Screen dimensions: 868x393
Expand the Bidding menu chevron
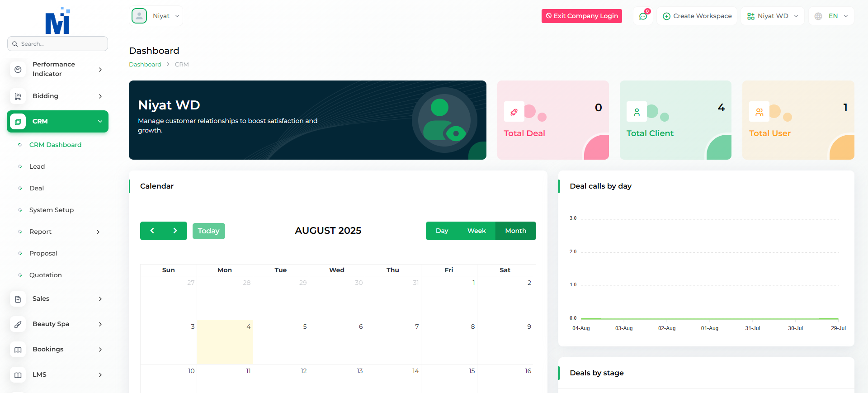coord(100,96)
